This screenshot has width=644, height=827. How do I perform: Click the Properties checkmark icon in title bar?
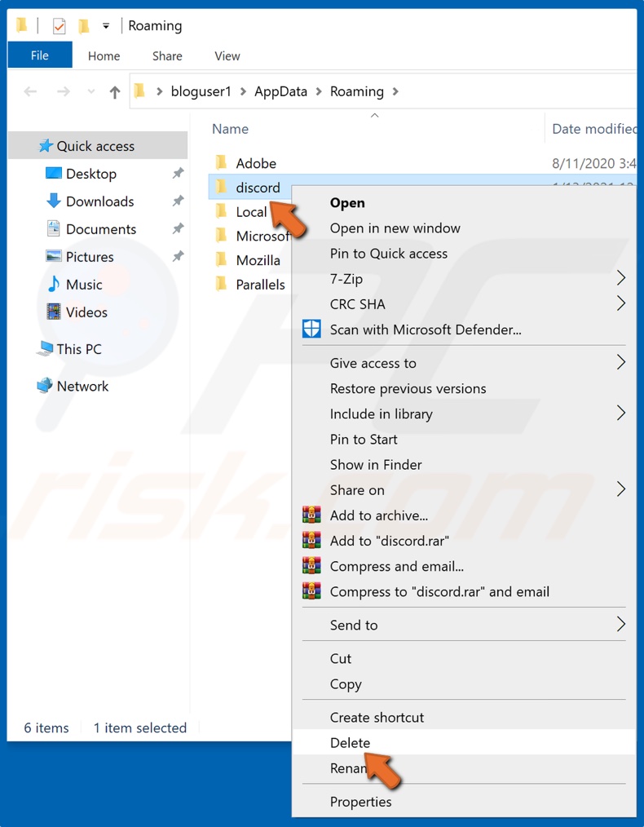(x=59, y=26)
